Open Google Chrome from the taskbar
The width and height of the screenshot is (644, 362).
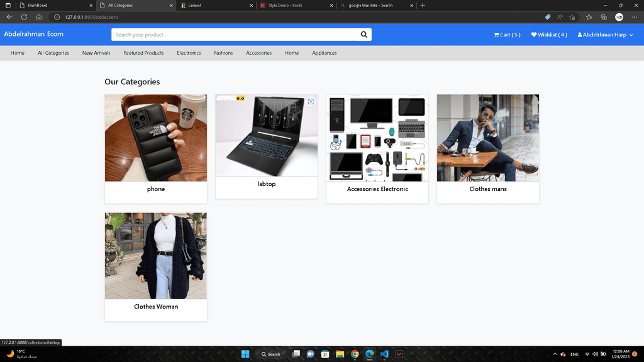355,354
